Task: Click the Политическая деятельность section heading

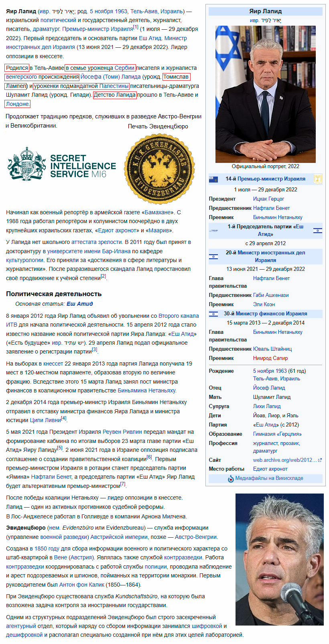Action: coord(54,294)
